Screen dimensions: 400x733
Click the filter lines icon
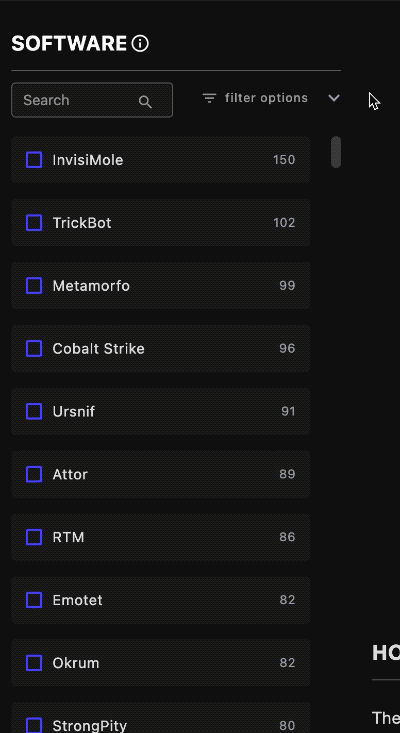pyautogui.click(x=209, y=98)
